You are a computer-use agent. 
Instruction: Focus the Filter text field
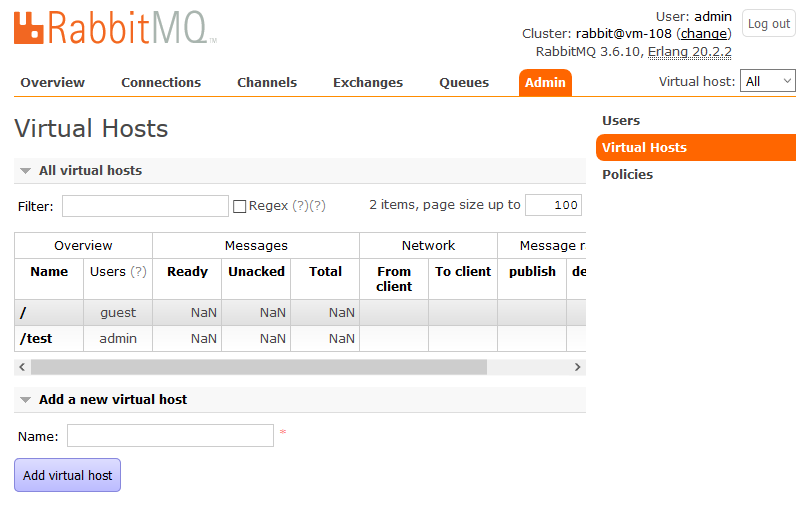[145, 206]
